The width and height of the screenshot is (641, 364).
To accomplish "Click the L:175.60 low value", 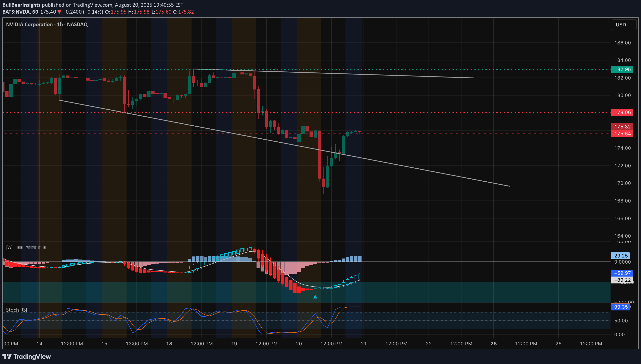I will pyautogui.click(x=161, y=12).
